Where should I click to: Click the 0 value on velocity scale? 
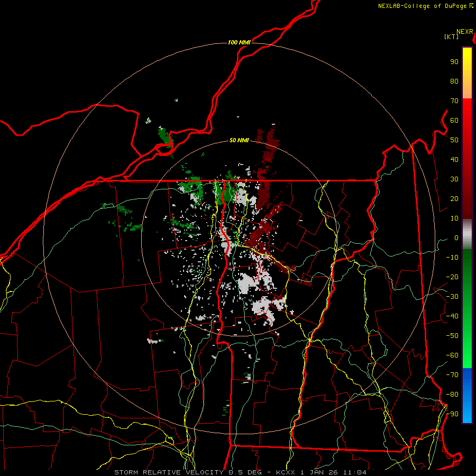[456, 237]
